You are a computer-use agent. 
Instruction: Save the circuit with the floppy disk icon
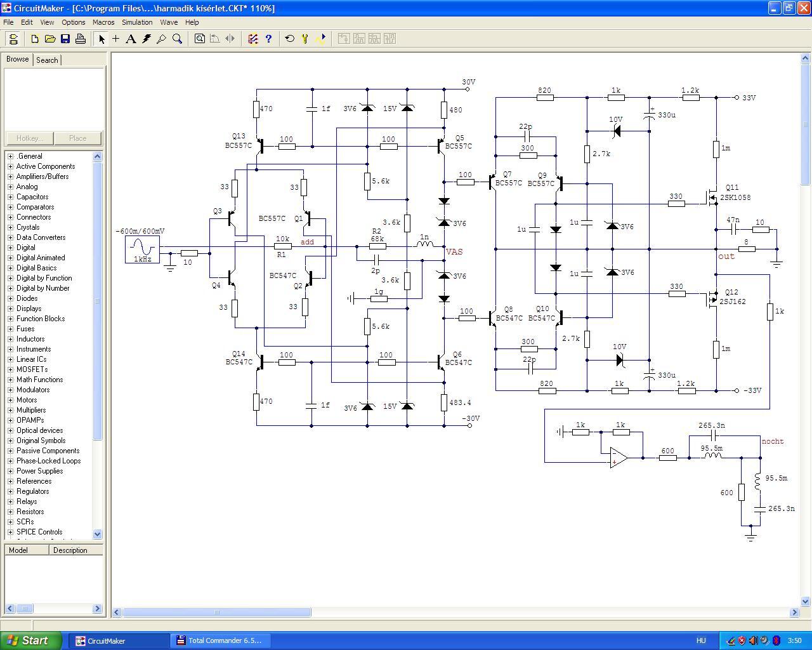pyautogui.click(x=65, y=39)
